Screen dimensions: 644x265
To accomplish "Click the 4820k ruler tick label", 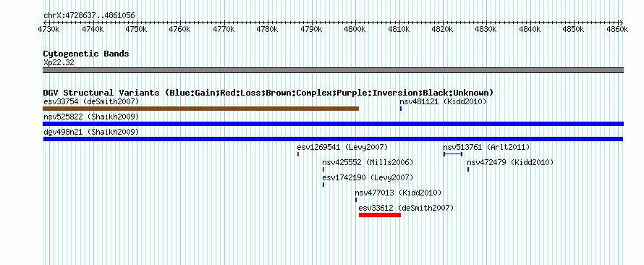I will [442, 29].
